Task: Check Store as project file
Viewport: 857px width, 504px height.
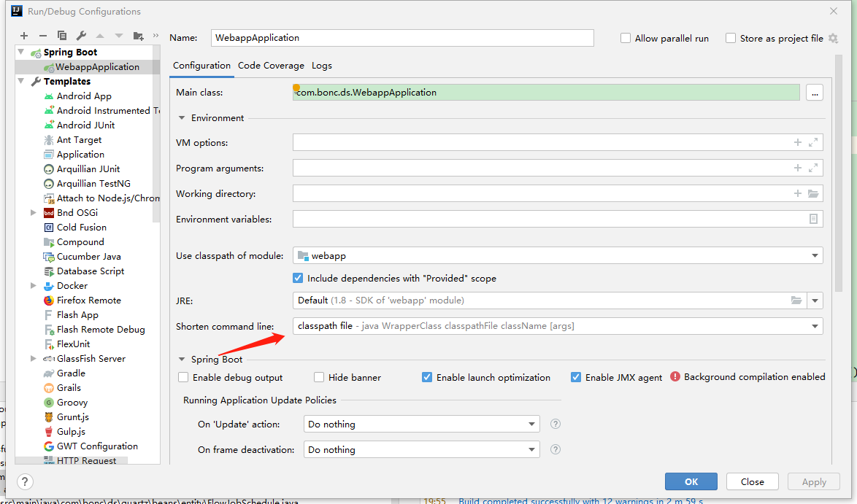Action: tap(731, 38)
